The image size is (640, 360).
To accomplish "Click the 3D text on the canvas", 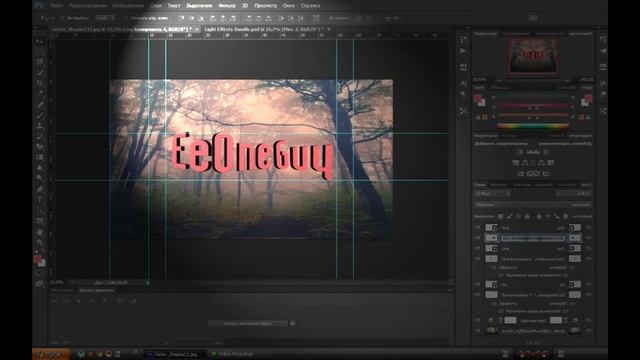I will tap(252, 156).
